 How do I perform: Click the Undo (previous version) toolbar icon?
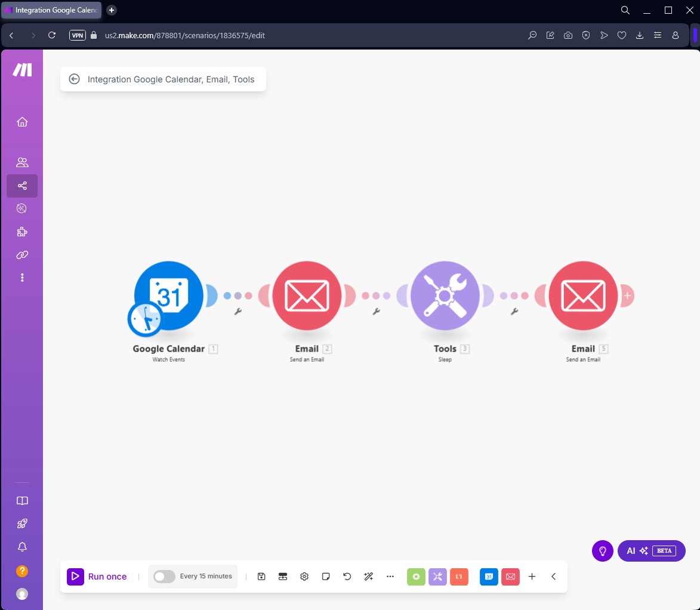(x=347, y=577)
